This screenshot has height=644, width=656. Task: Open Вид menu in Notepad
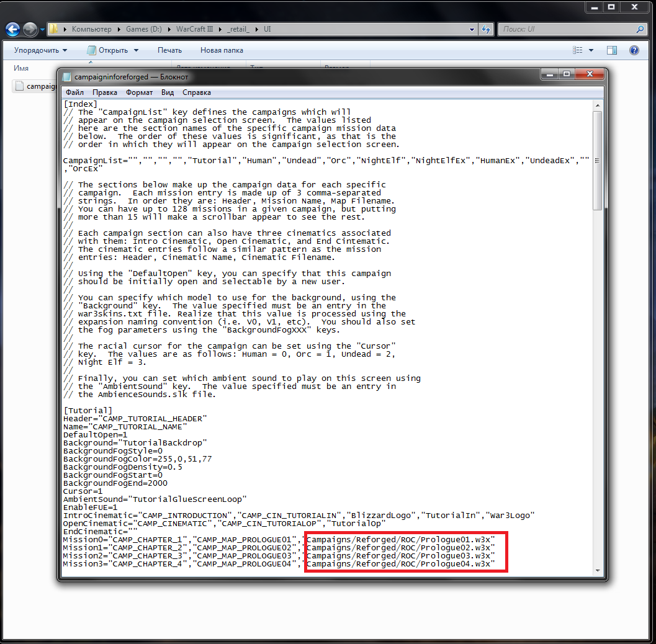tap(168, 92)
